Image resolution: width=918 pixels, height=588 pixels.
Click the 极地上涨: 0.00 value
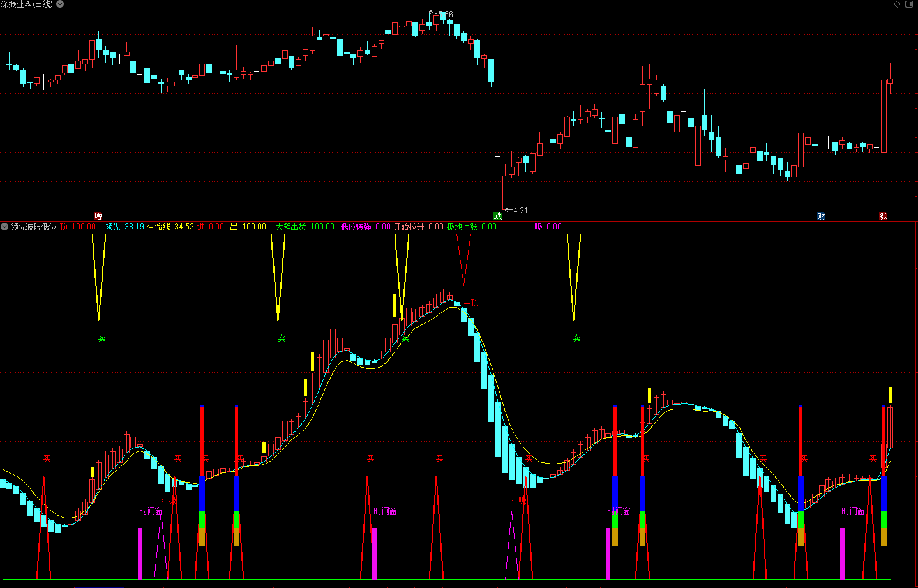(x=471, y=227)
